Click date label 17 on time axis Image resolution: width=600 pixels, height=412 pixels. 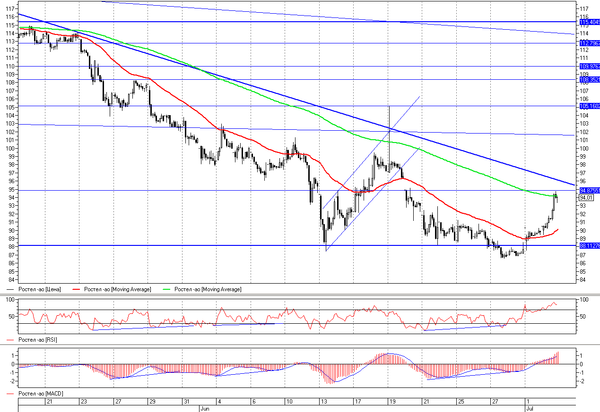(x=358, y=402)
